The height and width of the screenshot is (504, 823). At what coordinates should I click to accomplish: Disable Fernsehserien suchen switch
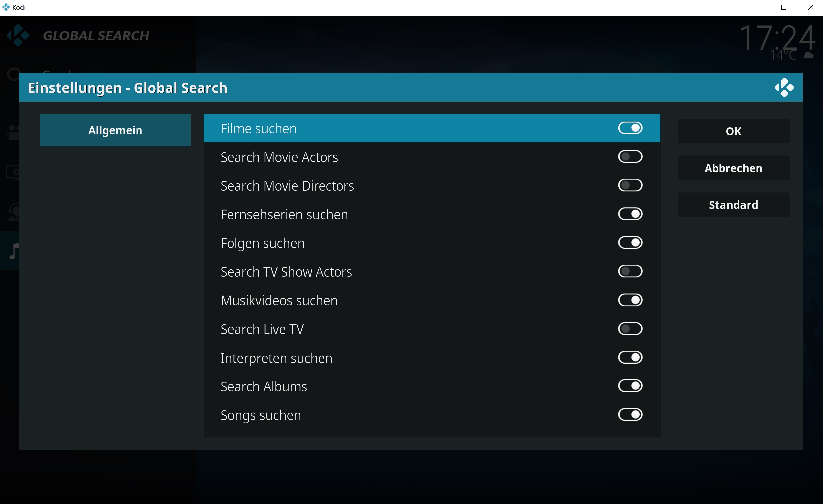click(630, 214)
